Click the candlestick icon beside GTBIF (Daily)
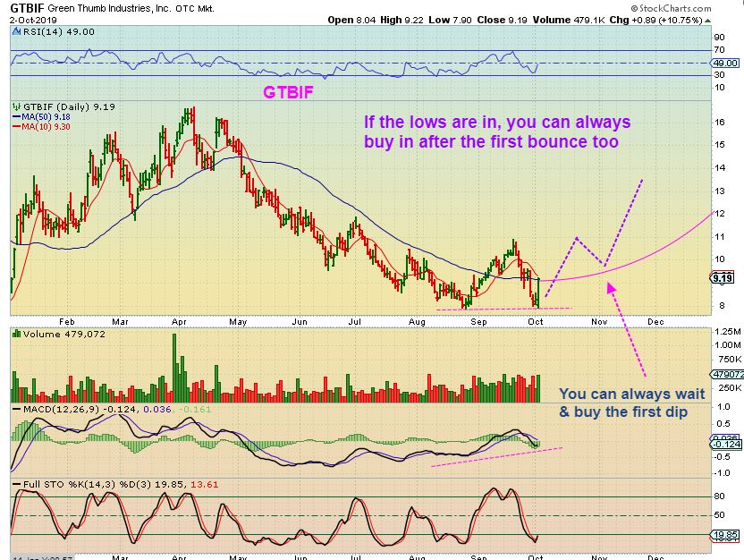The width and height of the screenshot is (744, 560). (x=17, y=106)
